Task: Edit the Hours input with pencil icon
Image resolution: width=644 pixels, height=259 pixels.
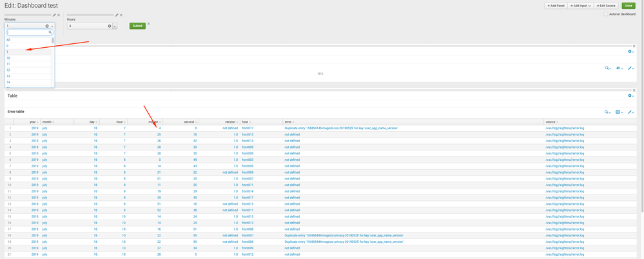Action: tap(116, 15)
